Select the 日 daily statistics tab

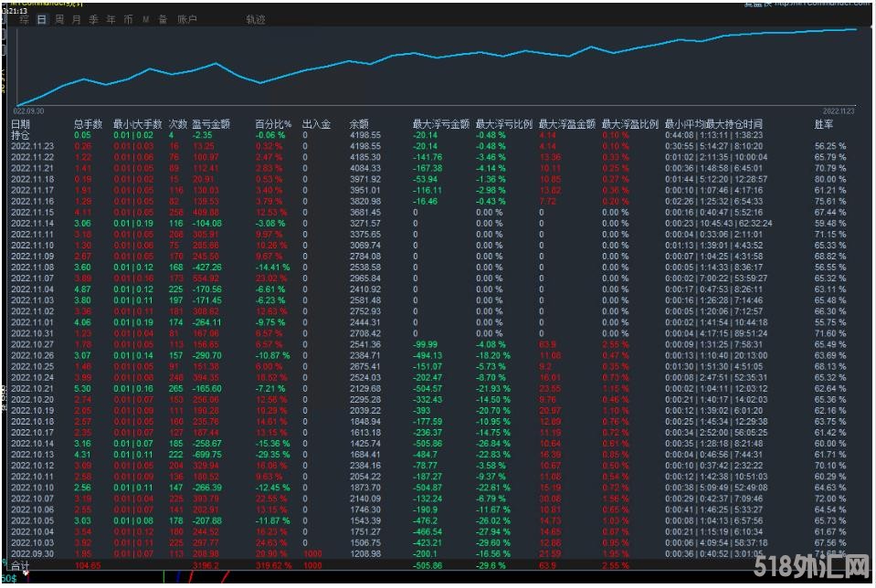pos(42,19)
